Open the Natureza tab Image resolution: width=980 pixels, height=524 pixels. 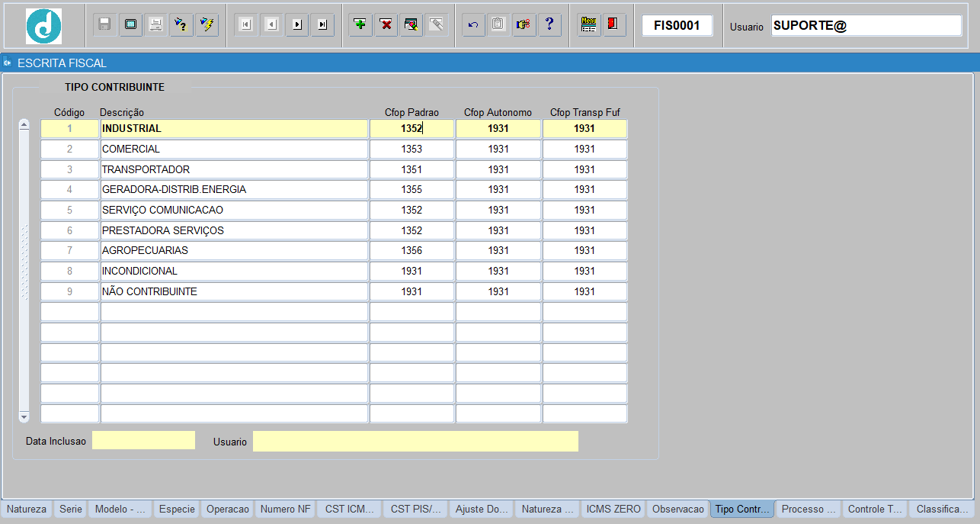[x=27, y=510]
